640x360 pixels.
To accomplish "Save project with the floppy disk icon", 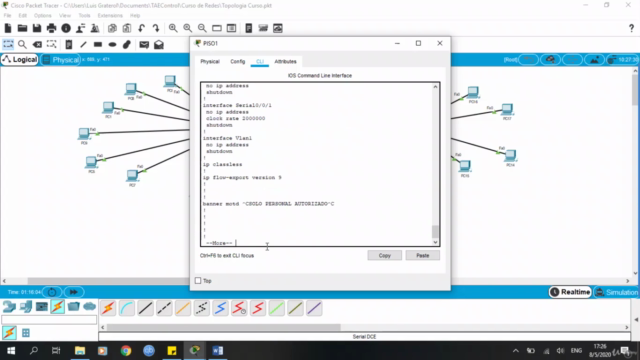I will (x=37, y=28).
